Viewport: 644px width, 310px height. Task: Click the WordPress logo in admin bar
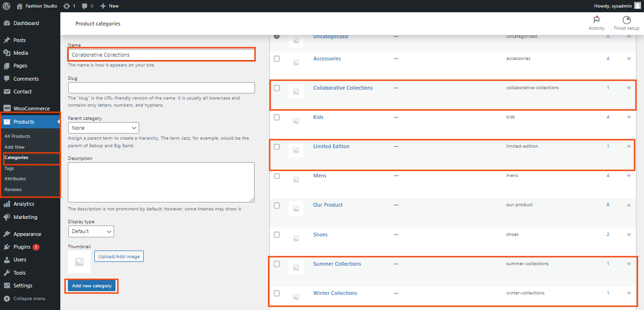click(x=7, y=6)
